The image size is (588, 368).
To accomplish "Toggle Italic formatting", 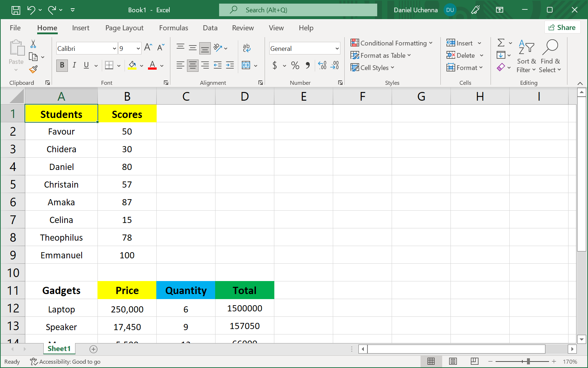I will [x=74, y=65].
